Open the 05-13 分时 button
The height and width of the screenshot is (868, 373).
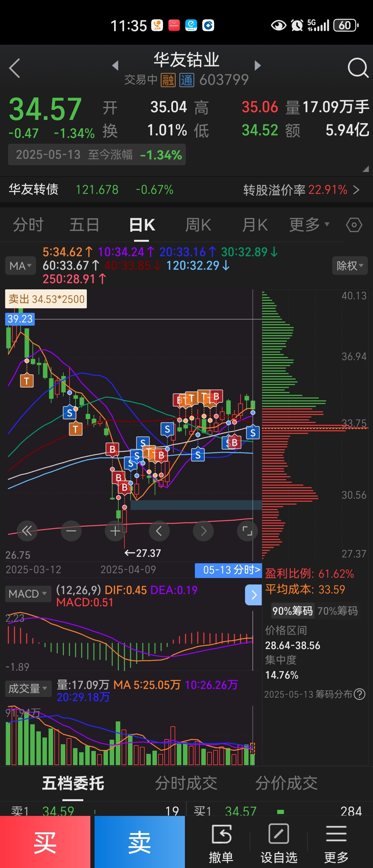point(228,570)
